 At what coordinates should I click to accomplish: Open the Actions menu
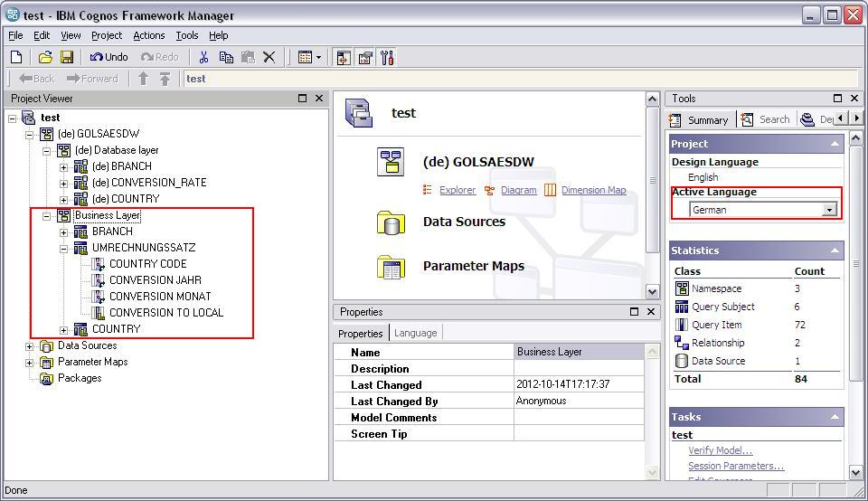pyautogui.click(x=149, y=35)
